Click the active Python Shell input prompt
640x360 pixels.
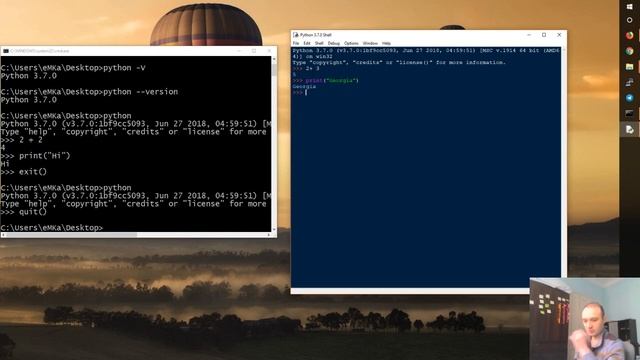pyautogui.click(x=300, y=93)
